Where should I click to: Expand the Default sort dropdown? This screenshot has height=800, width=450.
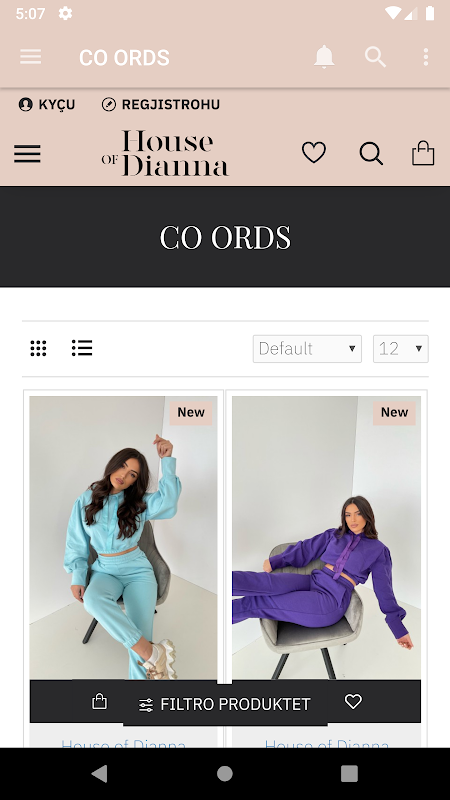coord(307,349)
